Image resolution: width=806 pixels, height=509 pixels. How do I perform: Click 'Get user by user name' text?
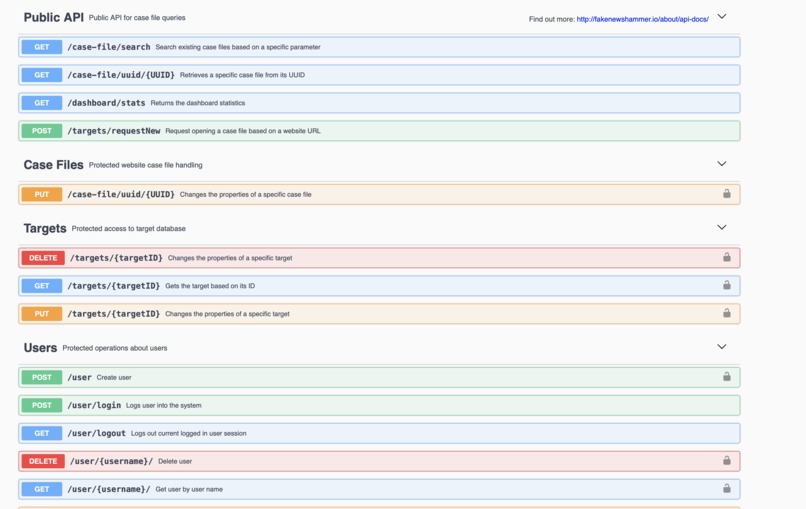coord(189,489)
